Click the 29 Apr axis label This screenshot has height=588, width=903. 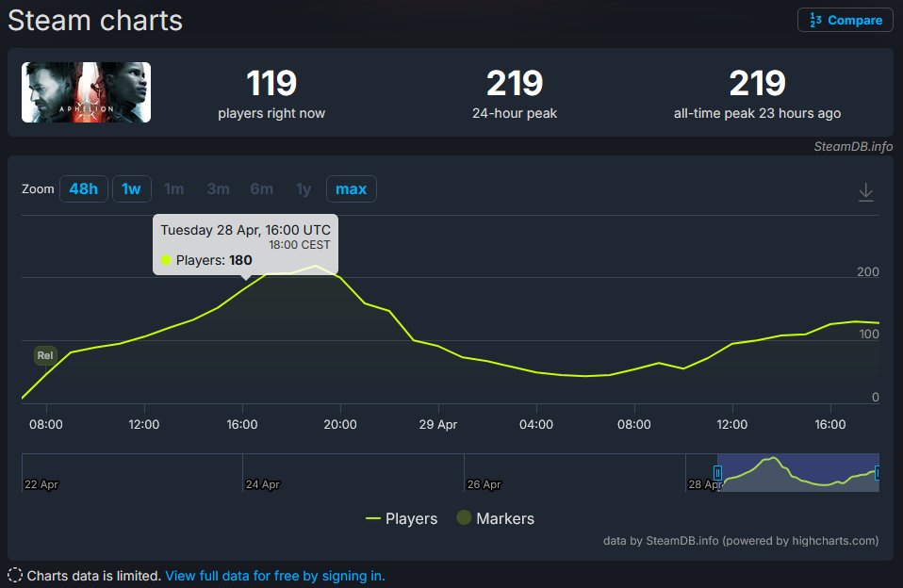tap(437, 424)
